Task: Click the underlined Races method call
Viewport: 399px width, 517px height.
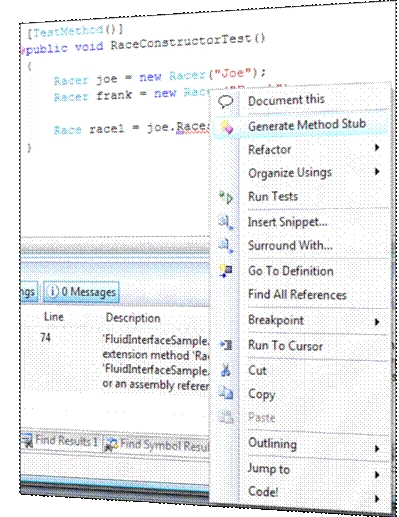Action: [193, 127]
